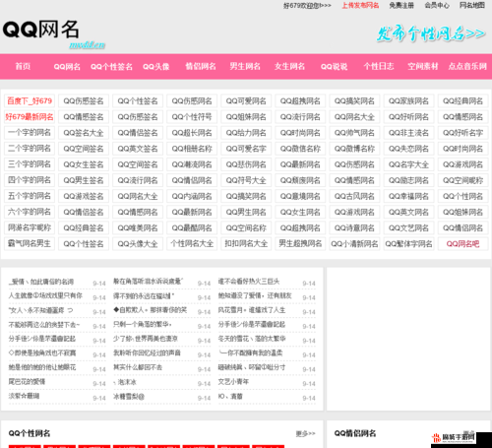Open 网游名字昵称 category

(30, 227)
